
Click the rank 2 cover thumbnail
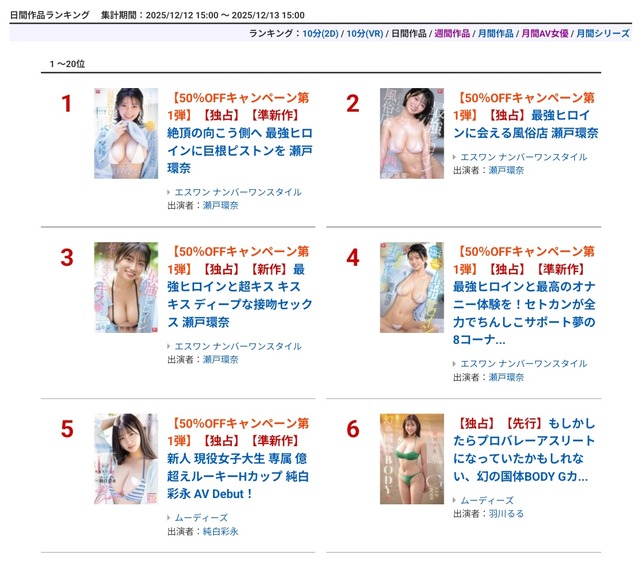pyautogui.click(x=412, y=133)
